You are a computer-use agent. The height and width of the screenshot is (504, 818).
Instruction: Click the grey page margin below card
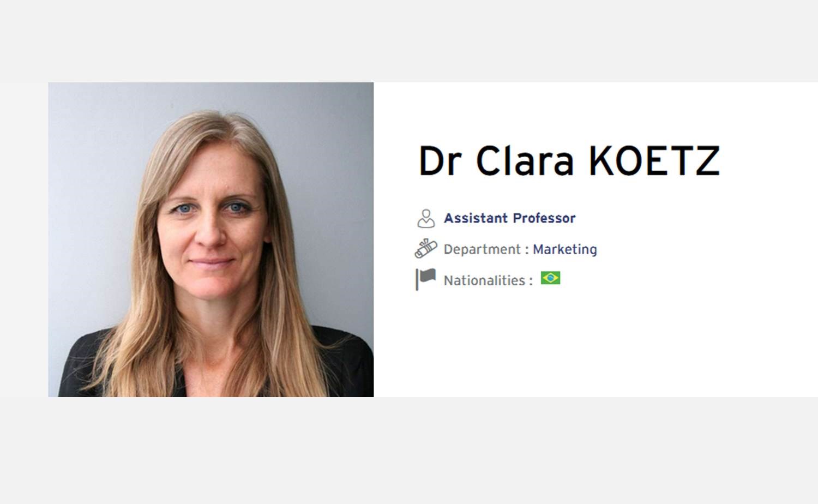click(409, 451)
